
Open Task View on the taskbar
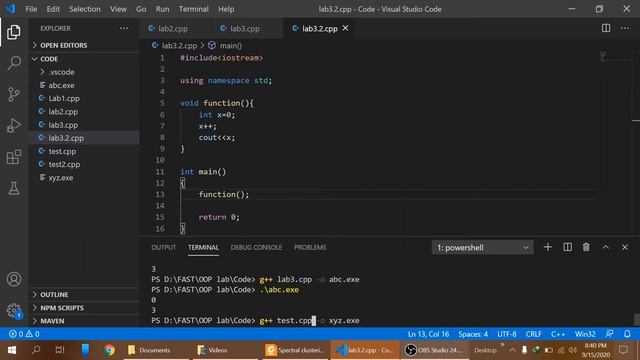click(60, 350)
